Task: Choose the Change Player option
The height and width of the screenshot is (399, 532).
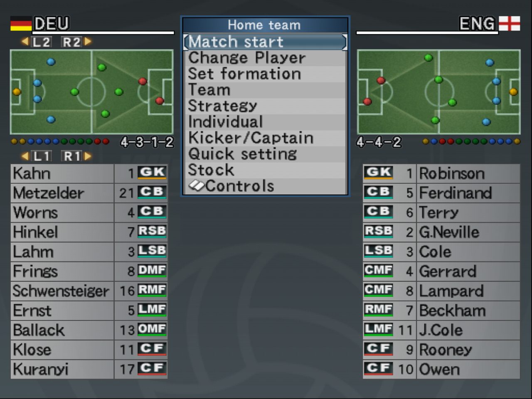Action: [247, 58]
